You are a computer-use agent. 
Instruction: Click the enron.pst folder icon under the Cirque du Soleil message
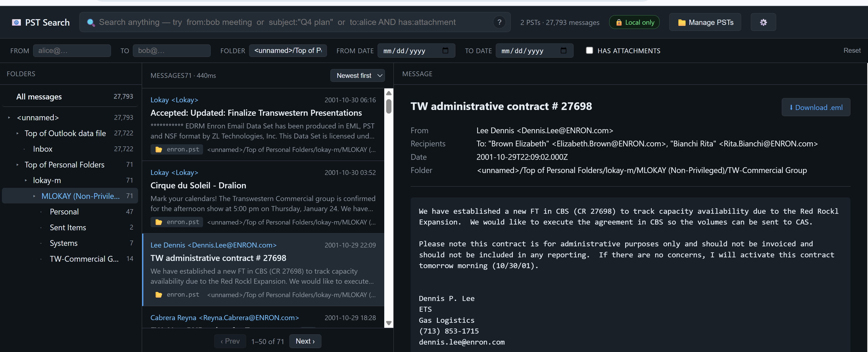click(158, 222)
